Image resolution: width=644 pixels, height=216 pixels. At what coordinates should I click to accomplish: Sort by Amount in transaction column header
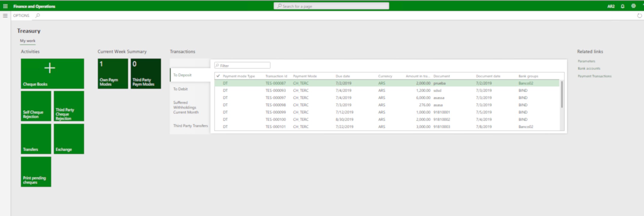418,76
